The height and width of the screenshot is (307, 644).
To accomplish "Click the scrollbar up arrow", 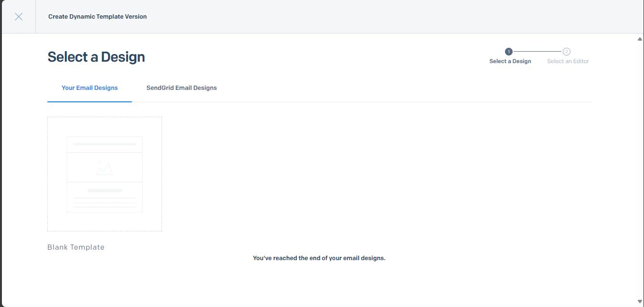I will [640, 38].
